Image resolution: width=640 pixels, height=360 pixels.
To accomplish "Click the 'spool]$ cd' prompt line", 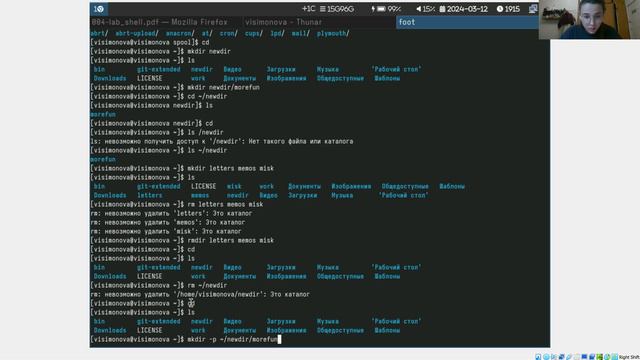I will pyautogui.click(x=150, y=42).
